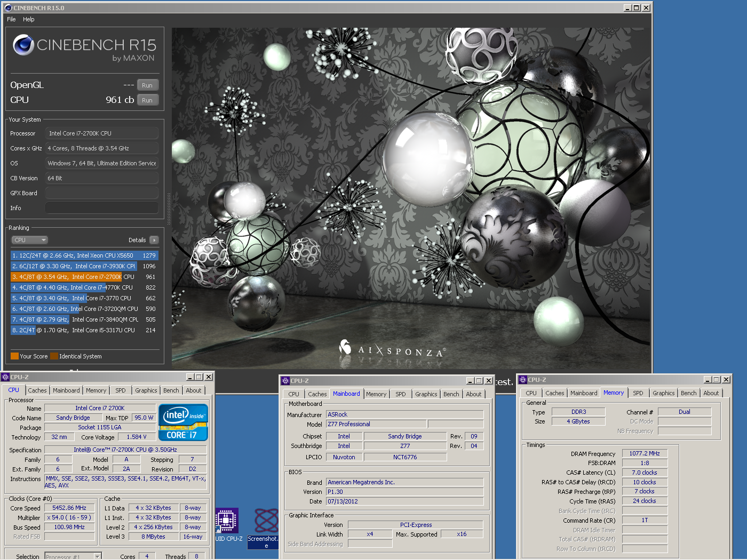
Task: Select ranking entry Intel Core i5-3317U
Action: pos(84,330)
